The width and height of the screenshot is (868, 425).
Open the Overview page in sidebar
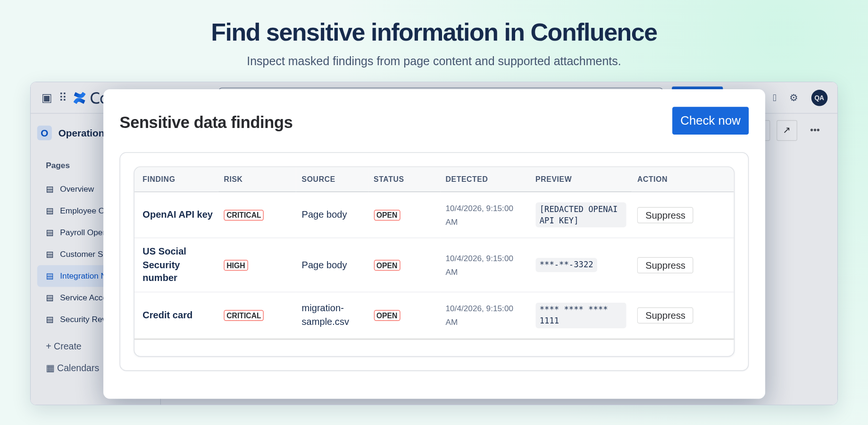pos(70,189)
